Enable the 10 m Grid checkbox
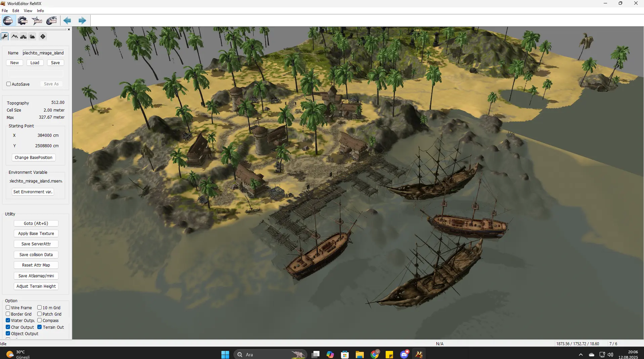 click(39, 308)
